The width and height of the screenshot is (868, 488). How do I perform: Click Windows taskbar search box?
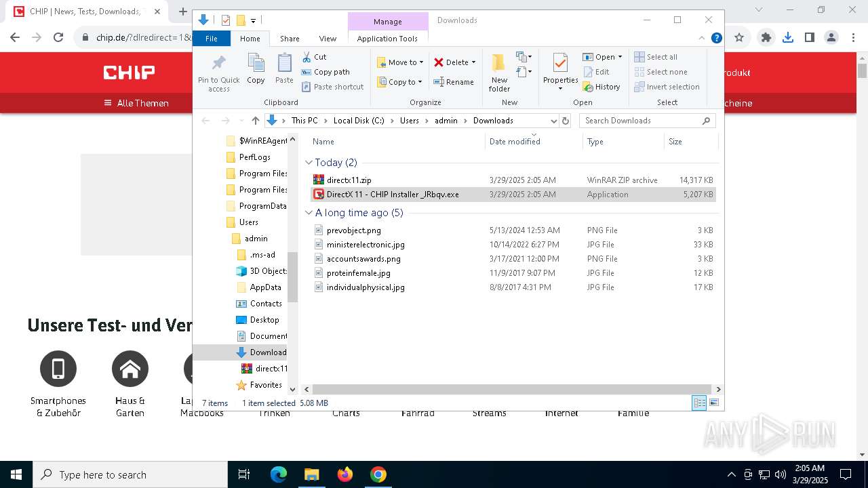[x=130, y=474]
